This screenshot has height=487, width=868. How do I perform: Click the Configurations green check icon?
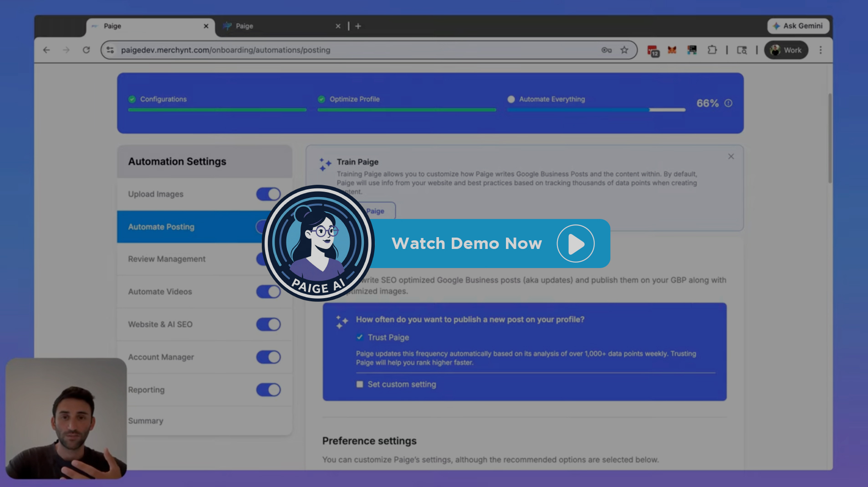(x=132, y=99)
